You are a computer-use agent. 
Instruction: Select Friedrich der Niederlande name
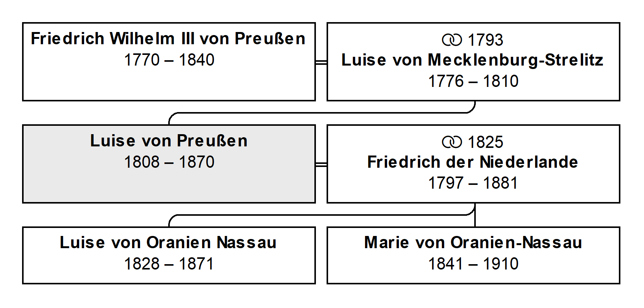472,162
